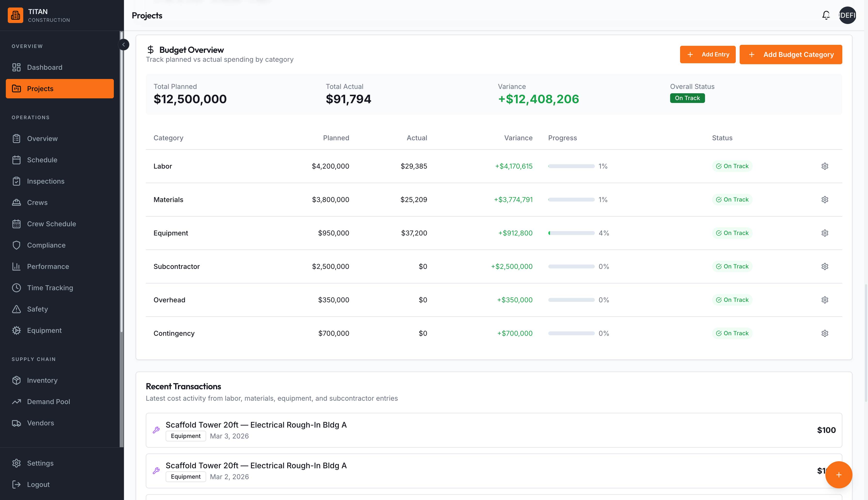Click the Planned column header
The image size is (868, 500).
point(336,138)
